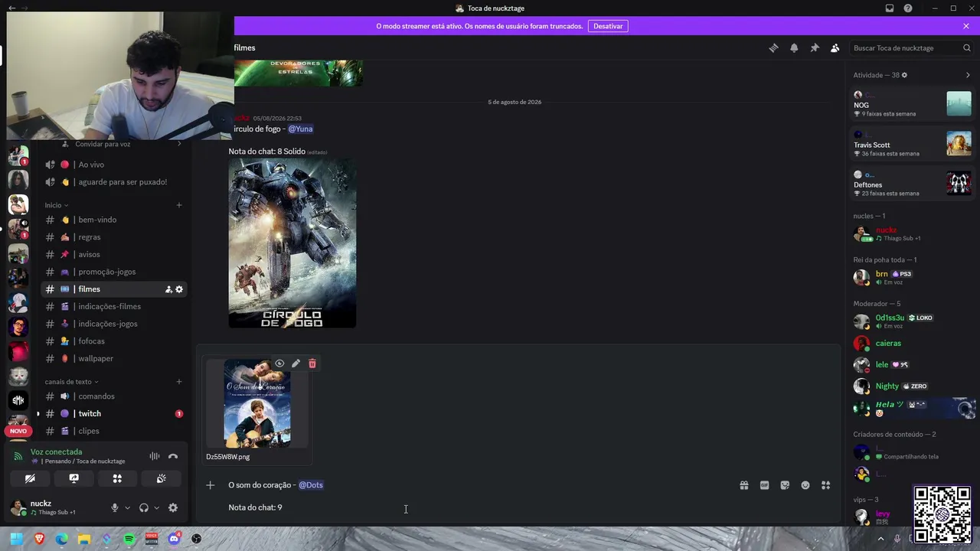Screen dimensions: 980x551
Task: Open the promoção-jogos channel
Action: pos(113,272)
